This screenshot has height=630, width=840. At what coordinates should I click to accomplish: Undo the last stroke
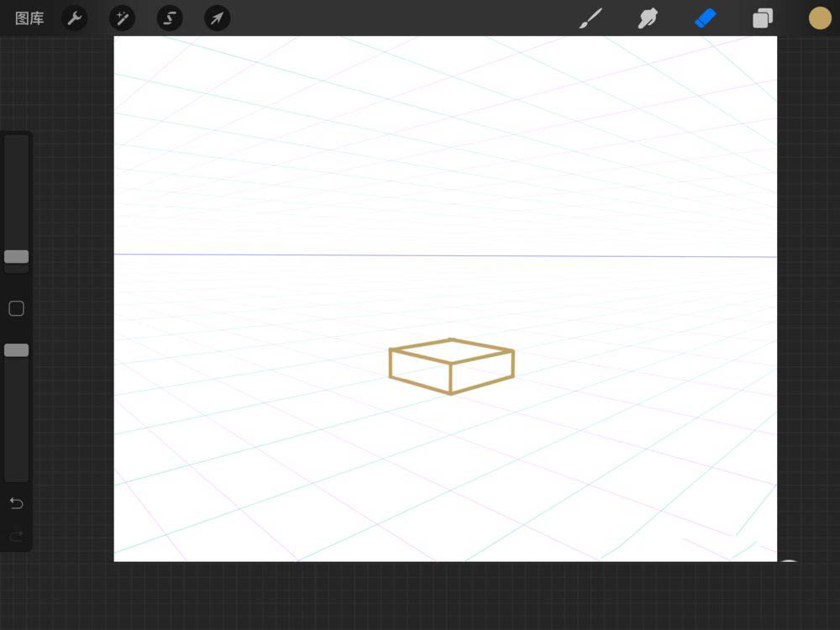16,503
